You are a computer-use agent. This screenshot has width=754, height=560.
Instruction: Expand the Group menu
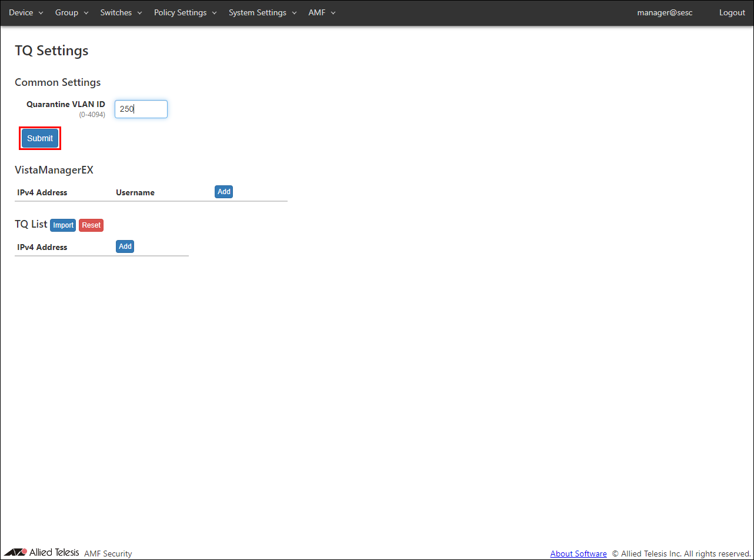pyautogui.click(x=72, y=12)
